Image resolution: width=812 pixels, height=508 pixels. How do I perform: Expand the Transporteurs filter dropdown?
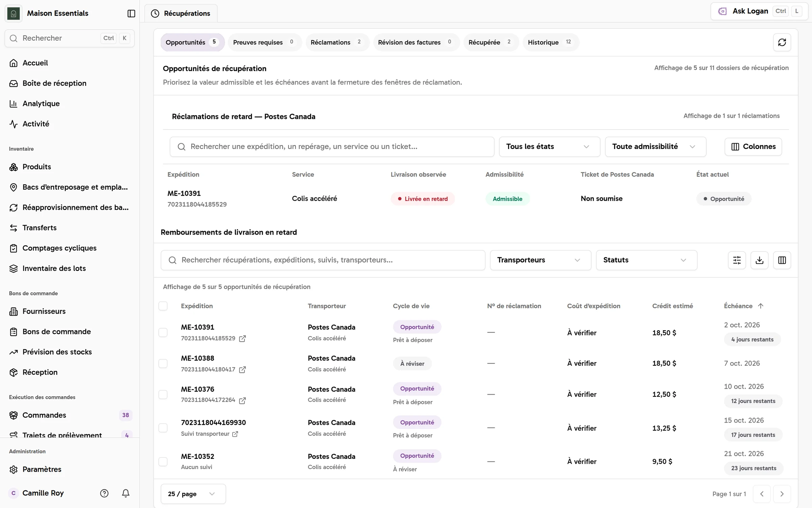tap(540, 260)
